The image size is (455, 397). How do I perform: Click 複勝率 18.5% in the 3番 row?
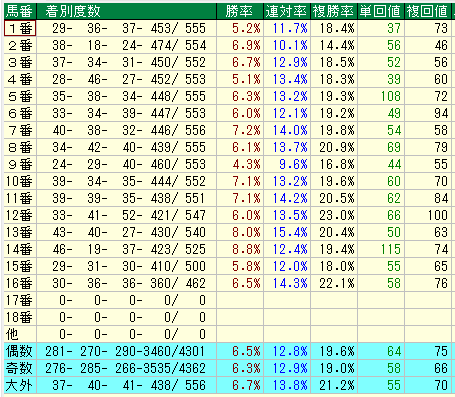click(337, 62)
